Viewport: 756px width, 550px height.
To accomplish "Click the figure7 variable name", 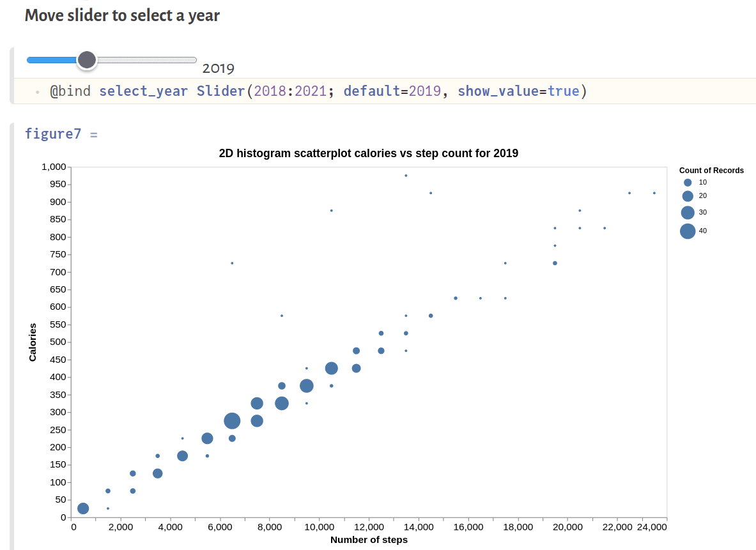I will [x=53, y=134].
